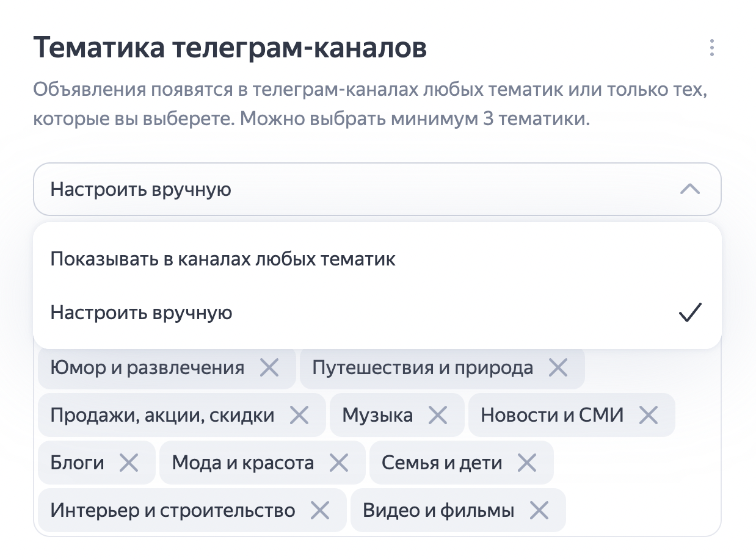This screenshot has height=559, width=756.
Task: Delete the Блоги topic chip
Action: pos(128,463)
